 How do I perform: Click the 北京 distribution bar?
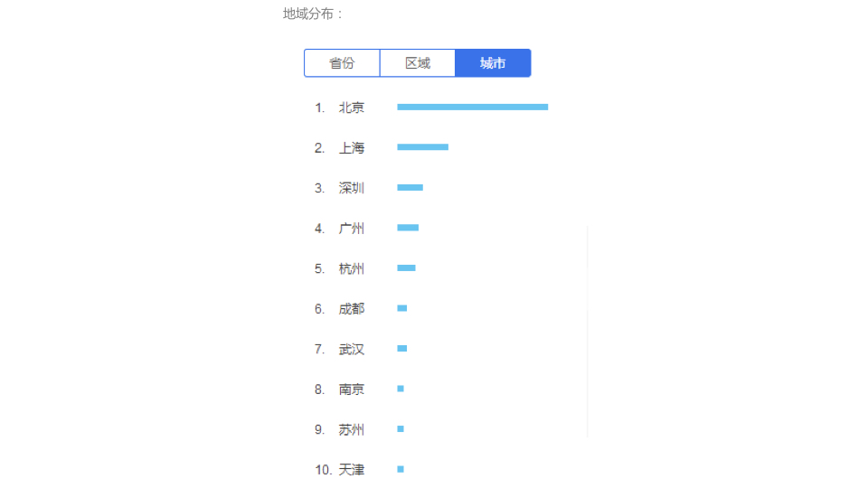[x=472, y=107]
